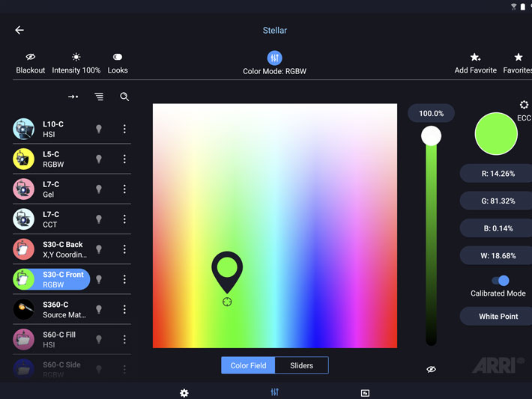
Task: Toggle the bulb for S60-C Fill
Action: (x=99, y=339)
